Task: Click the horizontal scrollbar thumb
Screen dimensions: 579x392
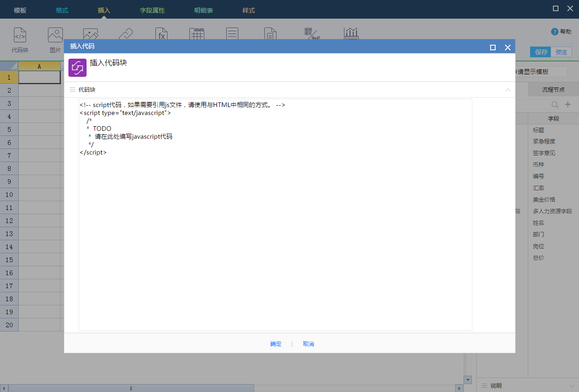Action: 131,388
